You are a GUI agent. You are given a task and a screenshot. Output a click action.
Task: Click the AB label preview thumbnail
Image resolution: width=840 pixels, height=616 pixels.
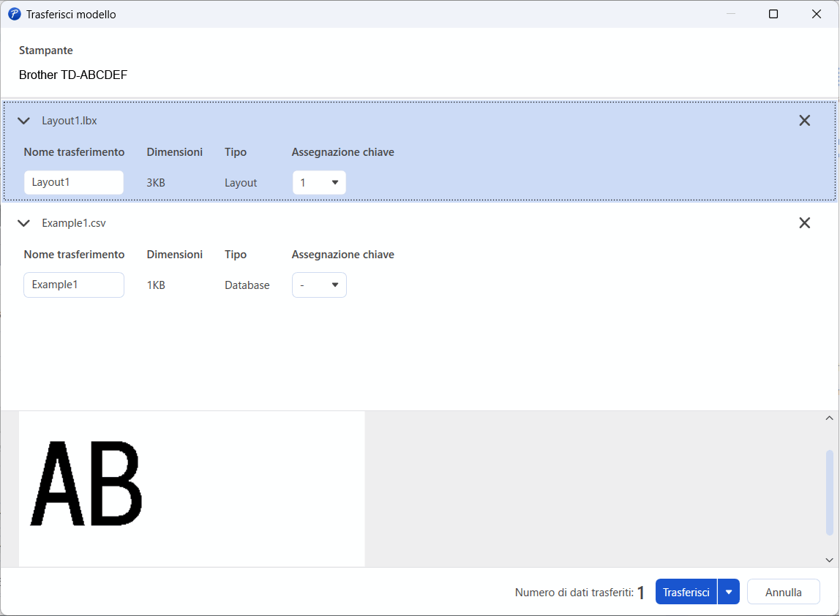[x=192, y=489]
